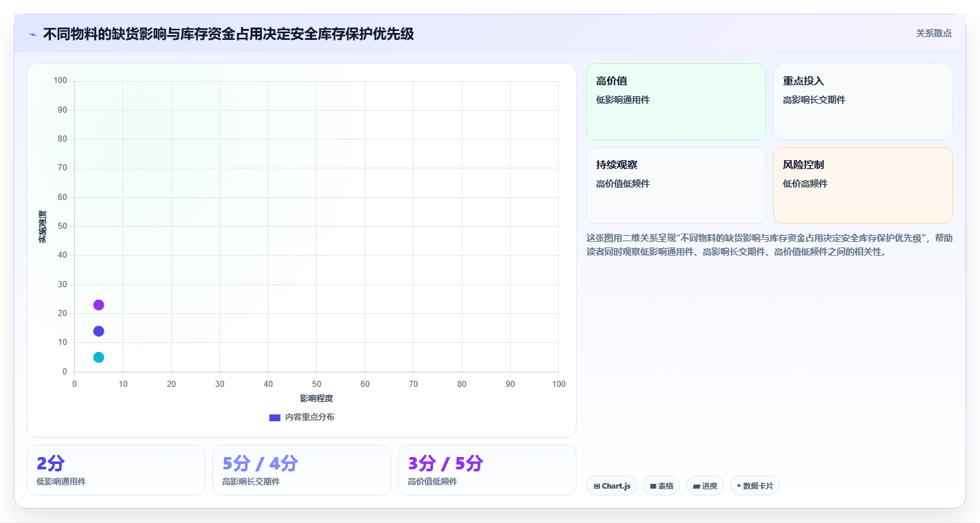
Task: Click the 实施难度 y-axis label
Action: click(x=43, y=227)
